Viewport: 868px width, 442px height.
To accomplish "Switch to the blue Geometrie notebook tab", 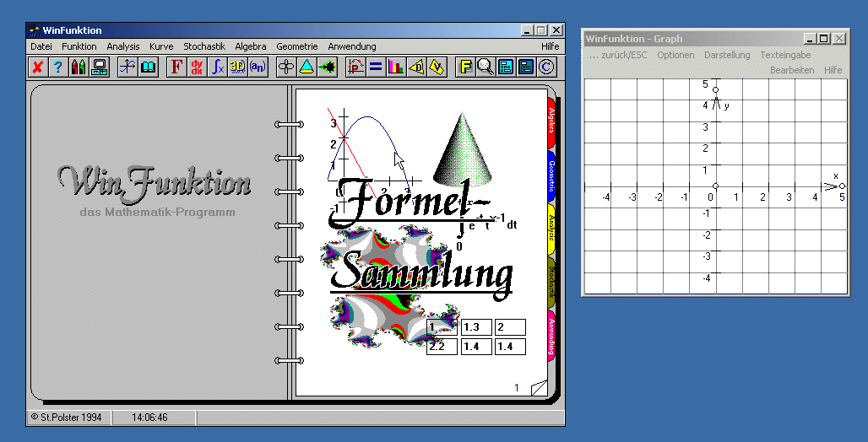I will [551, 176].
